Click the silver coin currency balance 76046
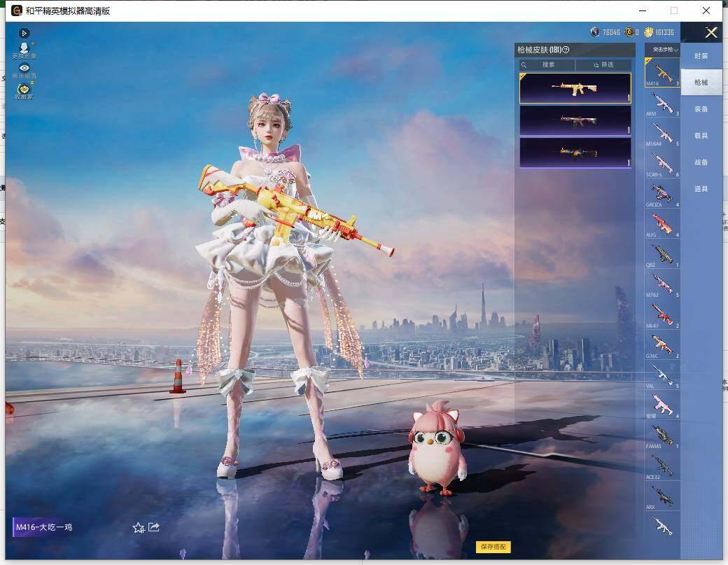728x565 pixels. pyautogui.click(x=605, y=32)
